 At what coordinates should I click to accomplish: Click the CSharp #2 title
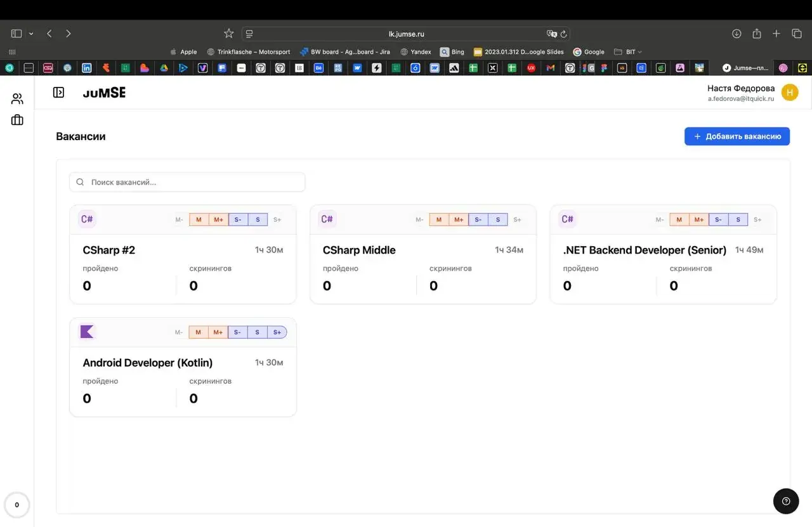[x=109, y=250]
